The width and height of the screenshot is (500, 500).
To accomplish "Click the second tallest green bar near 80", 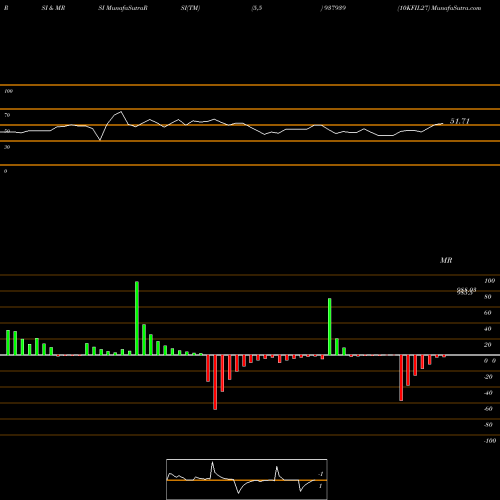I will click(330, 327).
